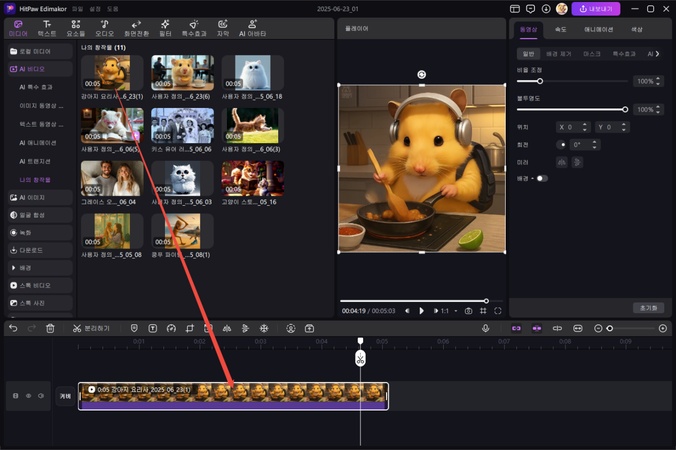This screenshot has width=676, height=450.
Task: Select the 배경 제거 sub-tab
Action: tap(559, 54)
